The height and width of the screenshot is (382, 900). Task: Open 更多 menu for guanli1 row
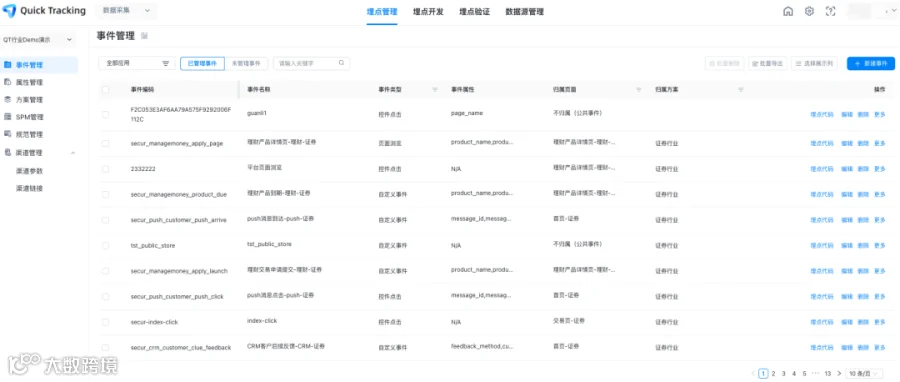879,114
